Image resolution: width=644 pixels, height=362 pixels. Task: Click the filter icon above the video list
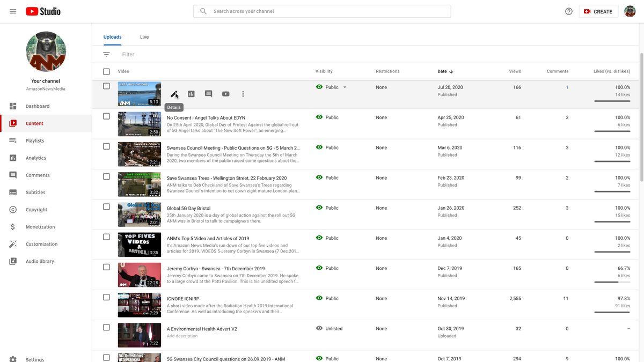coord(105,54)
